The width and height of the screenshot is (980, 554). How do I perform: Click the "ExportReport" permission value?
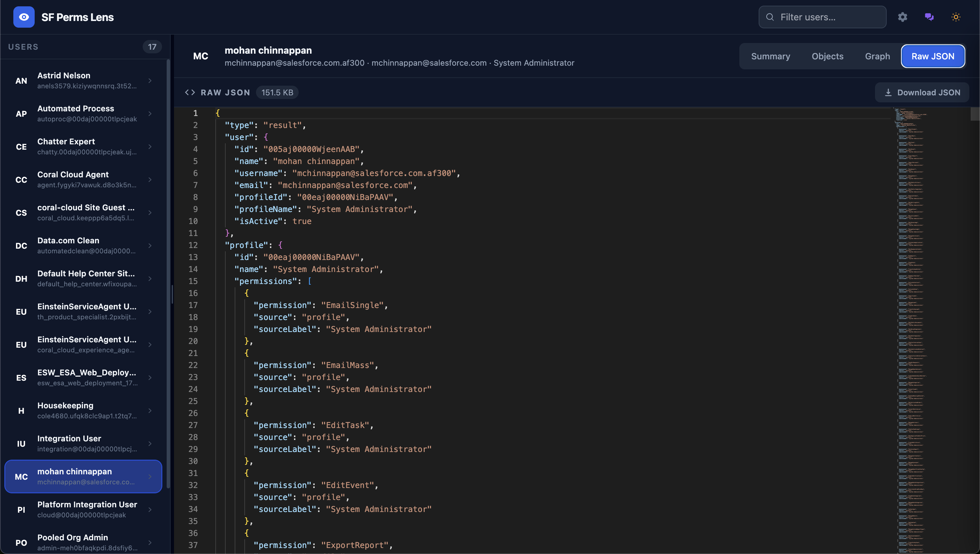click(x=355, y=545)
